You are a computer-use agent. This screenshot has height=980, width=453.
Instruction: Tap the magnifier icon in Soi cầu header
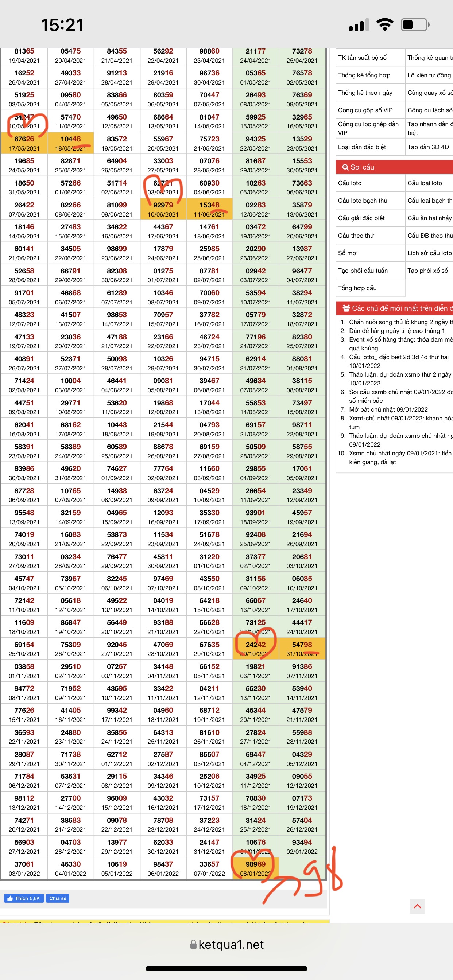[345, 167]
